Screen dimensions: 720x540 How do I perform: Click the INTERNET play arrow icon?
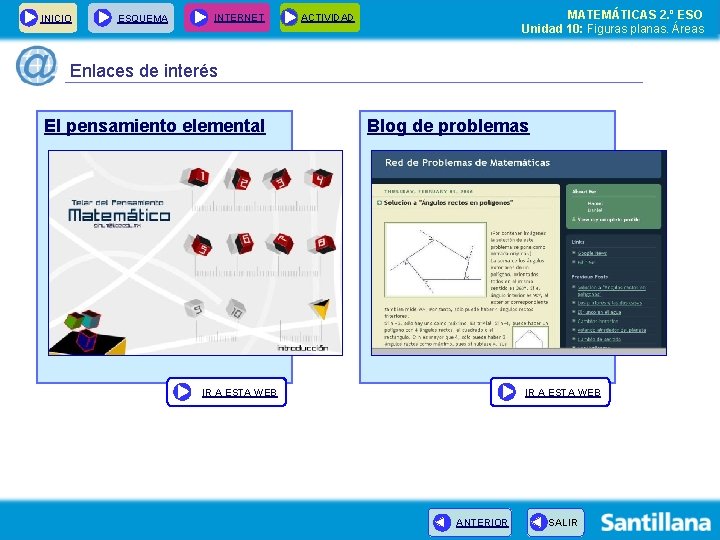pos(198,17)
